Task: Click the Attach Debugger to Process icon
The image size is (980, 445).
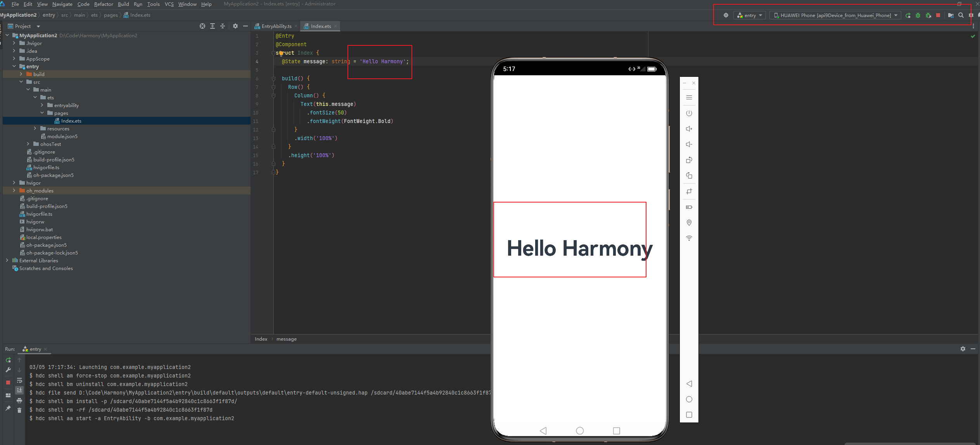Action: point(928,16)
